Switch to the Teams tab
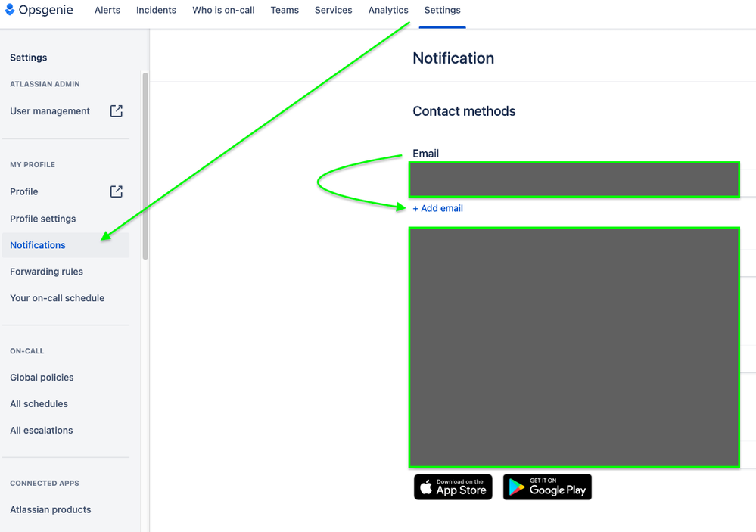 [285, 10]
